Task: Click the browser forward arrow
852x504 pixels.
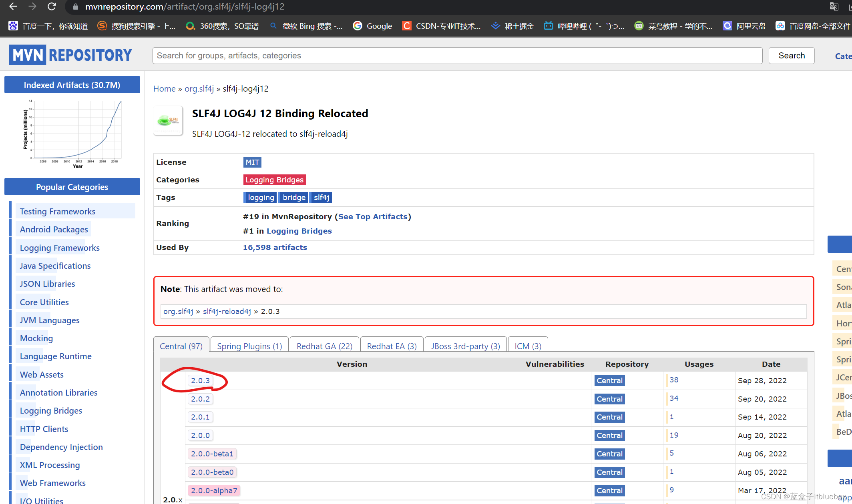Action: (x=32, y=6)
